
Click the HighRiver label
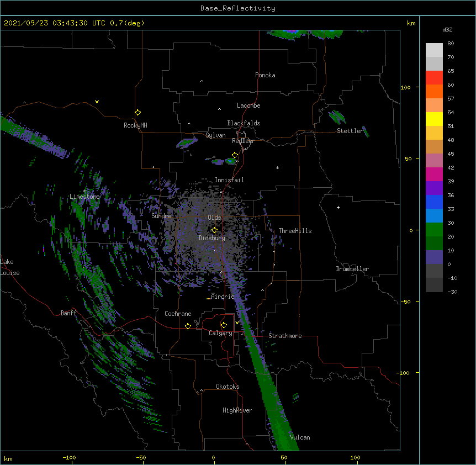237,410
